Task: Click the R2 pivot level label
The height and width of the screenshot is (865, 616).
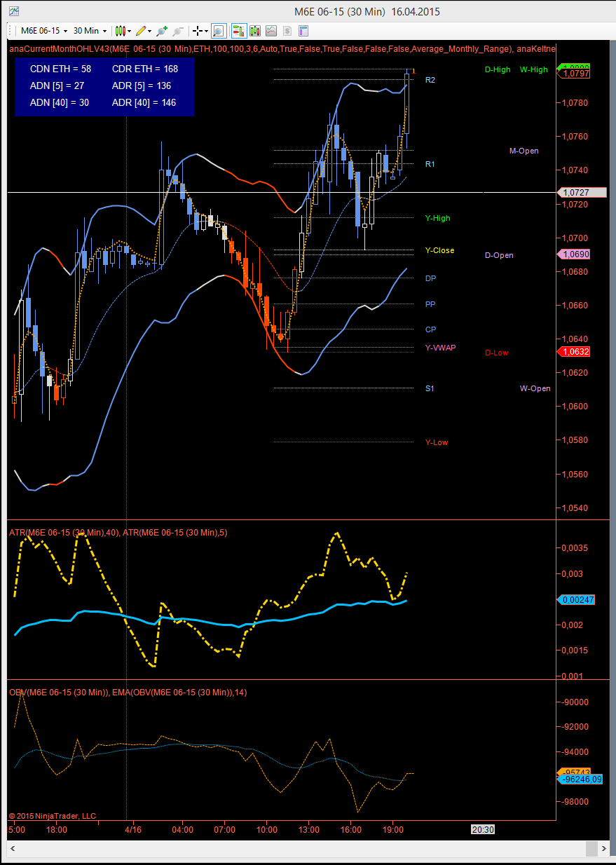Action: click(x=430, y=80)
